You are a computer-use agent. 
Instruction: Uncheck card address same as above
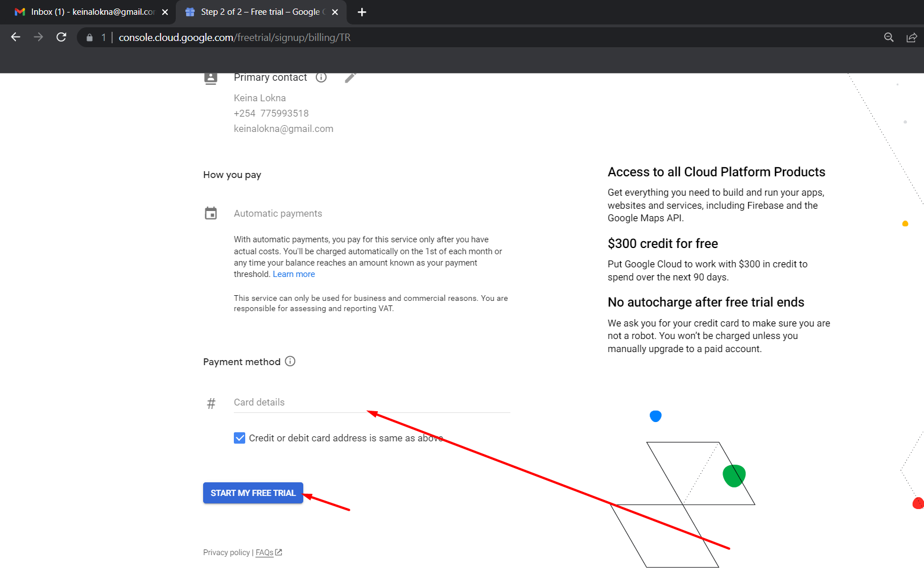240,438
